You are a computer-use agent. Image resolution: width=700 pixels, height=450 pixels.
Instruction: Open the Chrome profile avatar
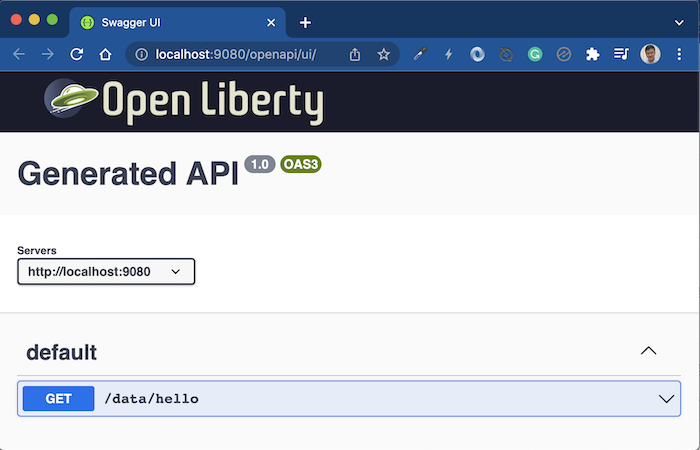click(x=650, y=54)
